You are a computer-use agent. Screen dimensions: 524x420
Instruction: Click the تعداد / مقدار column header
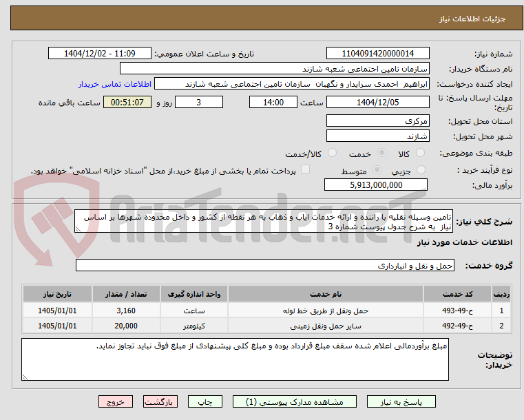pos(126,294)
